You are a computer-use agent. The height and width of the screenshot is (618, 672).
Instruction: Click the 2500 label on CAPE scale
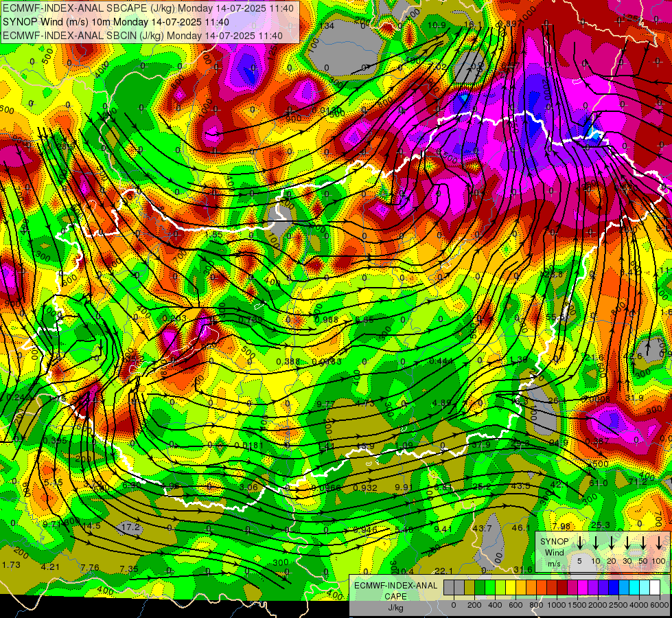click(618, 605)
